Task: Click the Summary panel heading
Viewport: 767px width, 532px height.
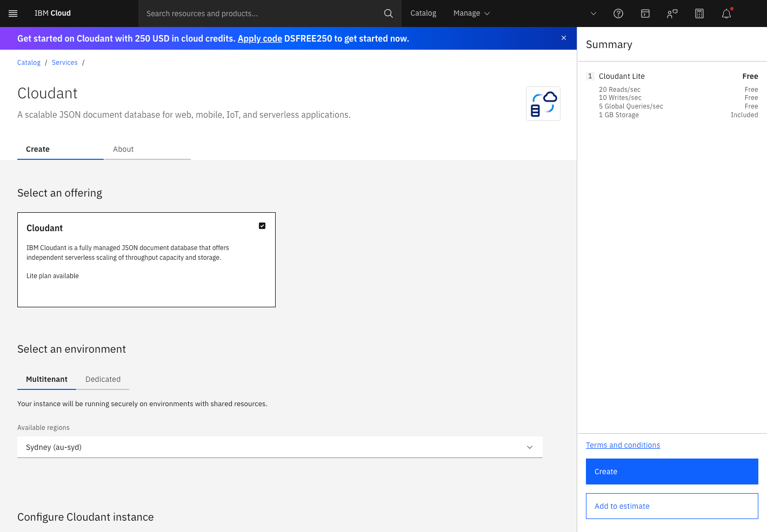Action: pos(609,44)
